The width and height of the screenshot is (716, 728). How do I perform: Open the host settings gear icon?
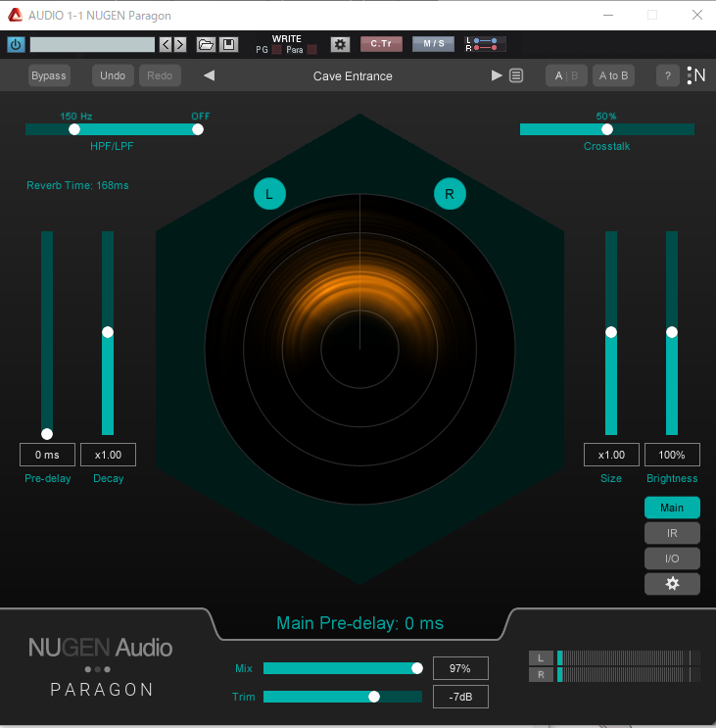coord(340,44)
